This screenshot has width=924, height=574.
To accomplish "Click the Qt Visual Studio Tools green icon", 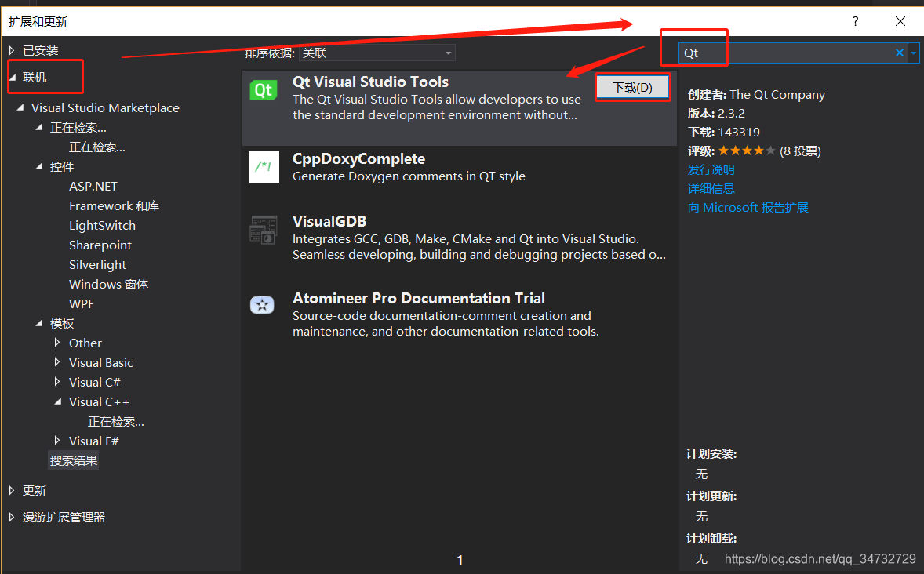I will (264, 90).
